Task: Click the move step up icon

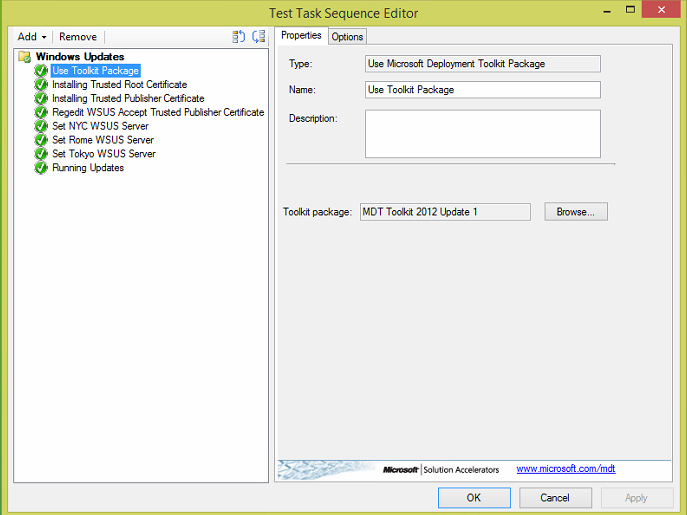Action: click(x=238, y=36)
